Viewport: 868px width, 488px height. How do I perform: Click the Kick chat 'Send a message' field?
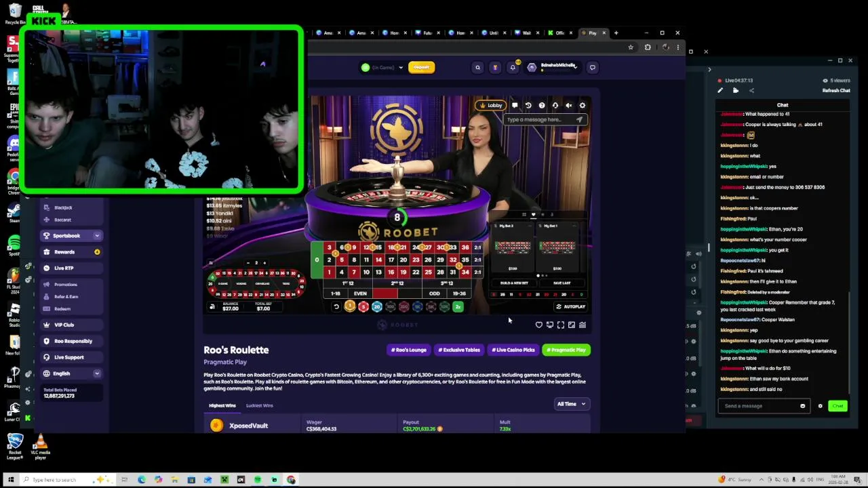[763, 406]
